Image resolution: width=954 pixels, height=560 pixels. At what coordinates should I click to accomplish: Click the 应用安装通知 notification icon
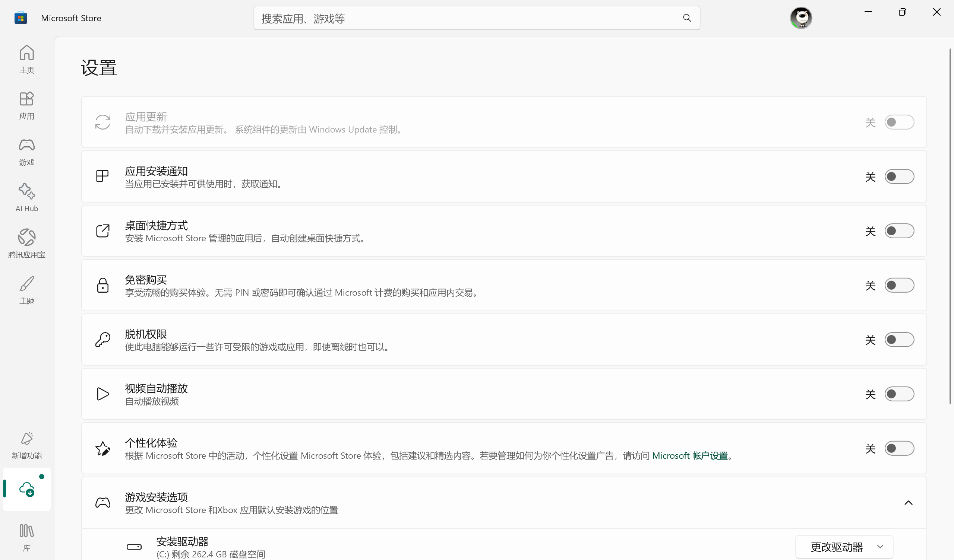(102, 176)
